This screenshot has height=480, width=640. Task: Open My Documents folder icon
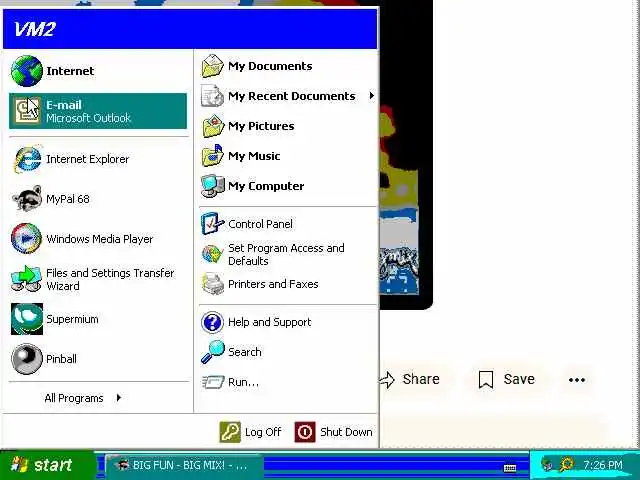coord(213,66)
